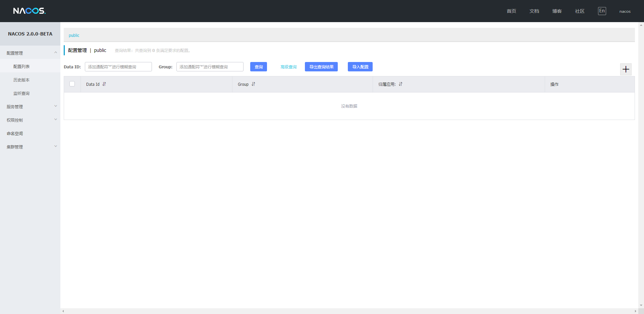Go to 首页 in top navigation
This screenshot has height=314, width=644.
511,11
